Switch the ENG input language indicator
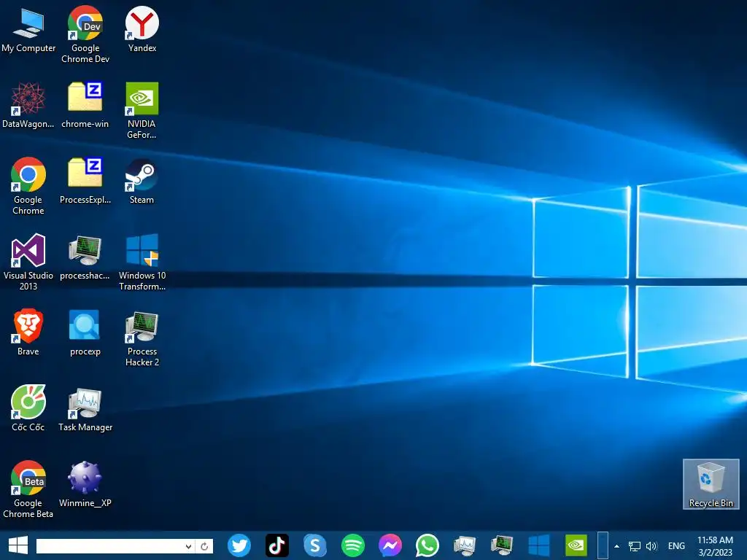 coord(676,546)
